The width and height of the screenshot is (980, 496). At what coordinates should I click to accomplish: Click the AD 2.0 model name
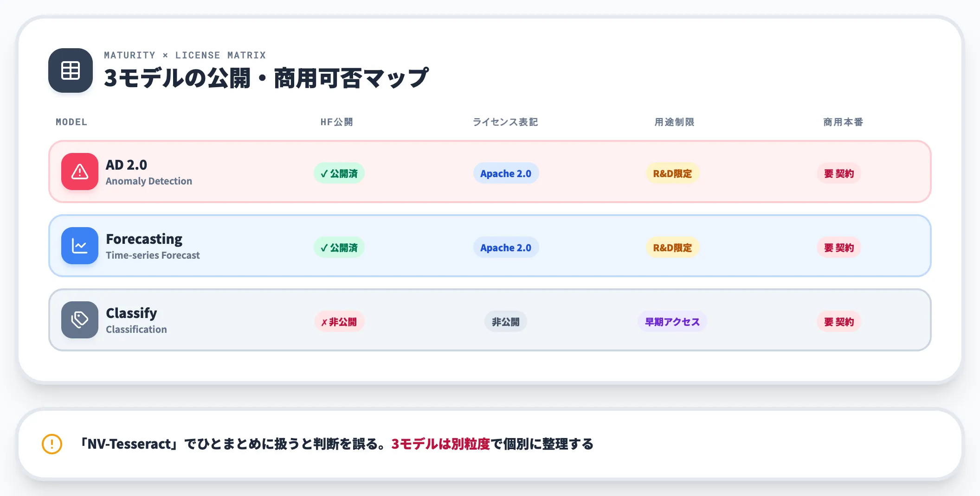[126, 165]
